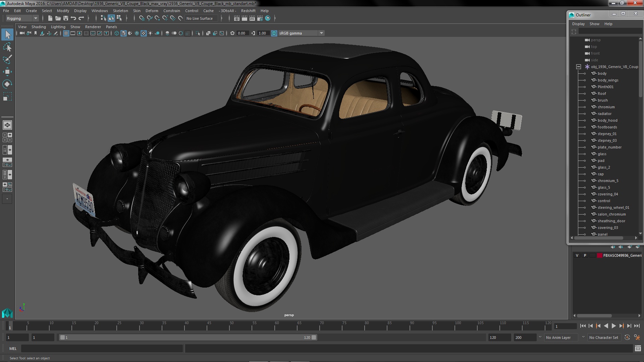Enable snap to grids
The height and width of the screenshot is (362, 644).
[x=142, y=18]
